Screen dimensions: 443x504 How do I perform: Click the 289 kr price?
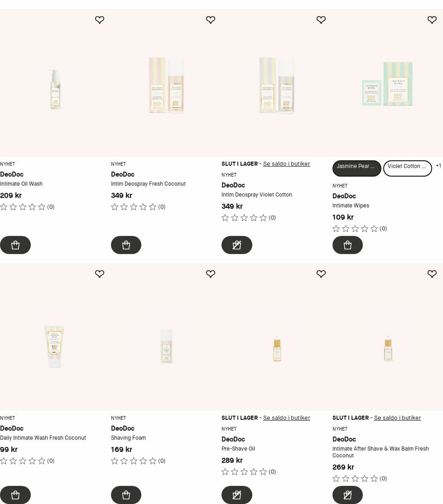pyautogui.click(x=232, y=460)
